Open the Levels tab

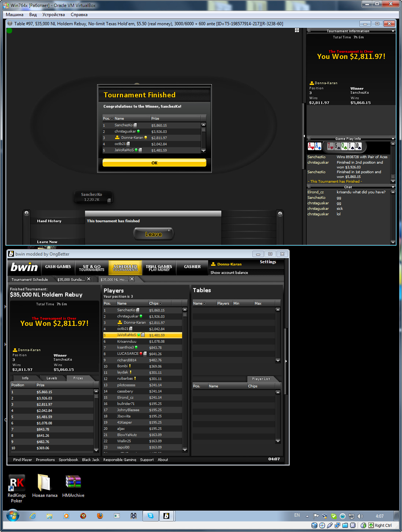pos(52,378)
